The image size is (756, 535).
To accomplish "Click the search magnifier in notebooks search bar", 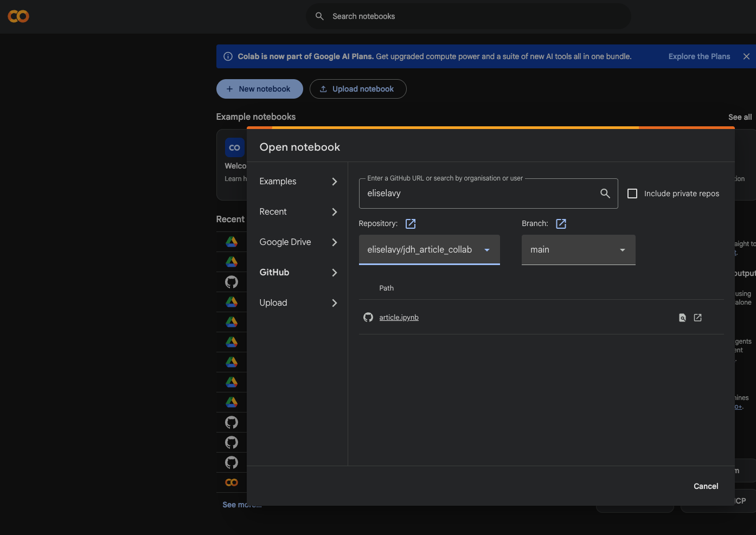I will [x=320, y=16].
